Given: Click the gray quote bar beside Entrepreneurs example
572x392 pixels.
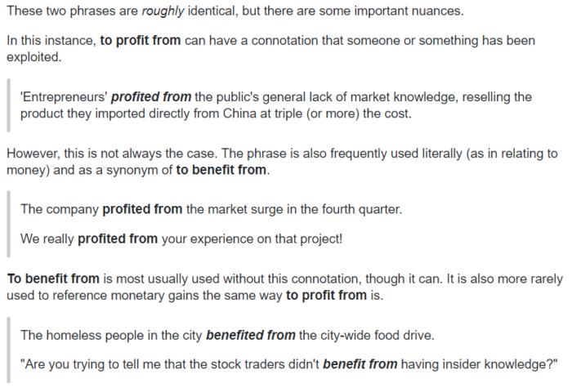Looking at the screenshot, I should pyautogui.click(x=9, y=105).
